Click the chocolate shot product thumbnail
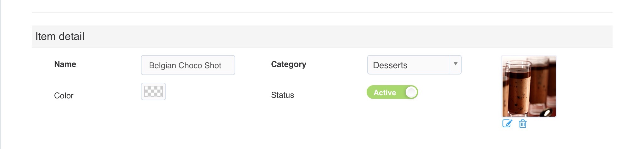Viewport: 644px width, 149px height. coord(529,86)
